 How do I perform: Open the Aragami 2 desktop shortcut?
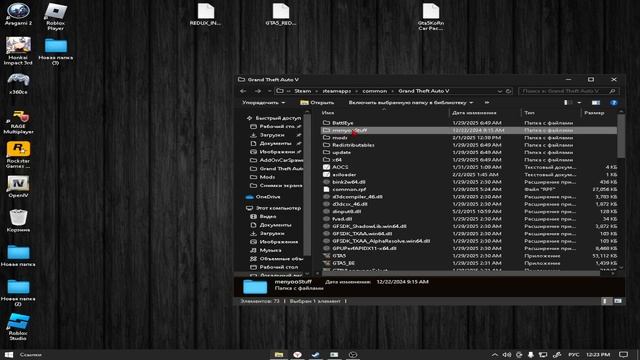click(18, 15)
